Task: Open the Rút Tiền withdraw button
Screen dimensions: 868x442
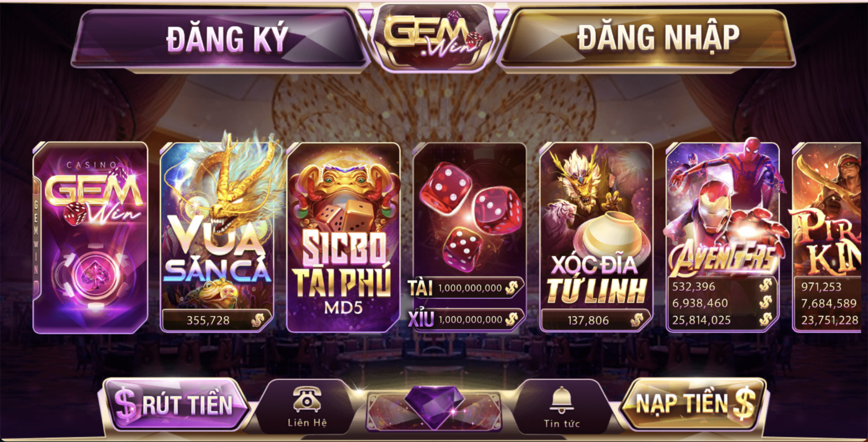Action: [x=175, y=404]
